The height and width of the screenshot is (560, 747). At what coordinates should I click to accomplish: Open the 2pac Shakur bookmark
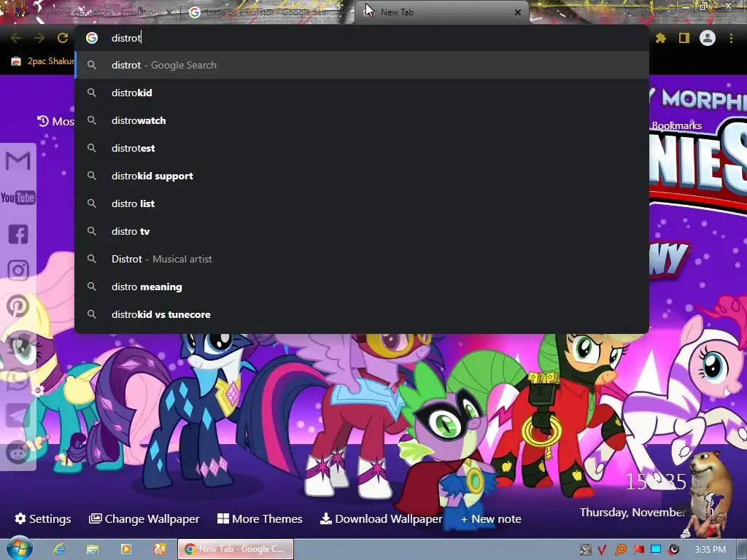43,61
